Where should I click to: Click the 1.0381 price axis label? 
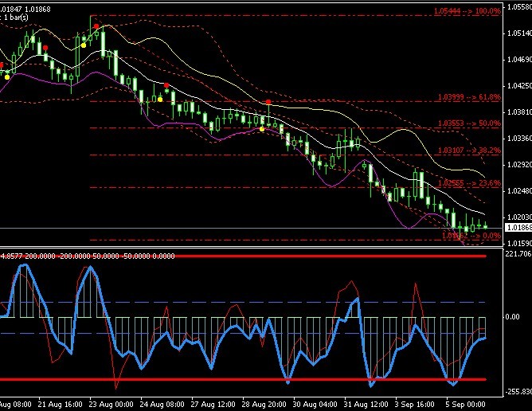(519, 112)
